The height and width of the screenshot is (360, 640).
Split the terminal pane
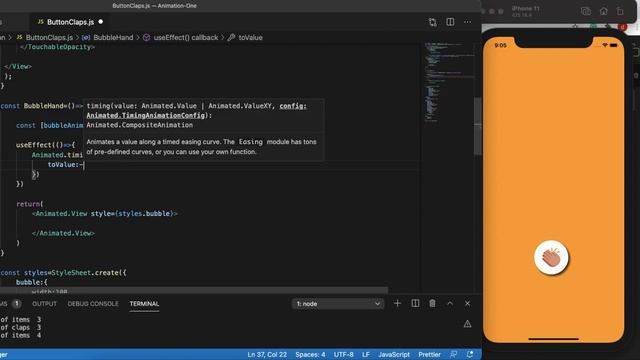[415, 303]
